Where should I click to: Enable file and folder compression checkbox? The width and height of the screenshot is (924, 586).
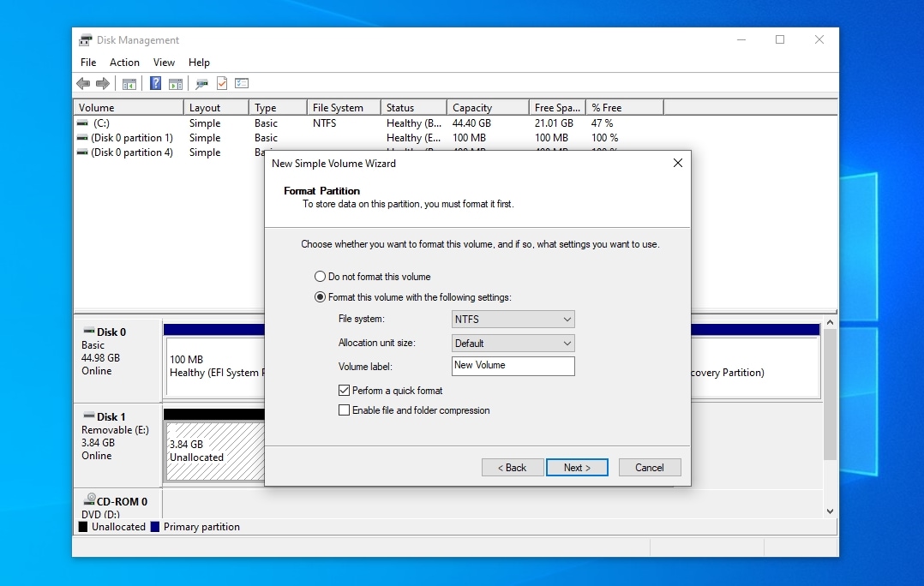(345, 410)
